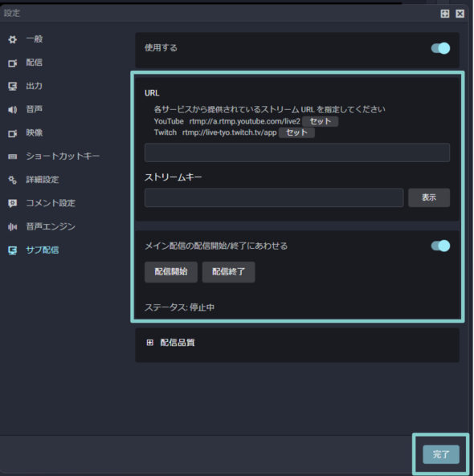Click the keyboard icon beside ショートカットキー

pos(13,157)
